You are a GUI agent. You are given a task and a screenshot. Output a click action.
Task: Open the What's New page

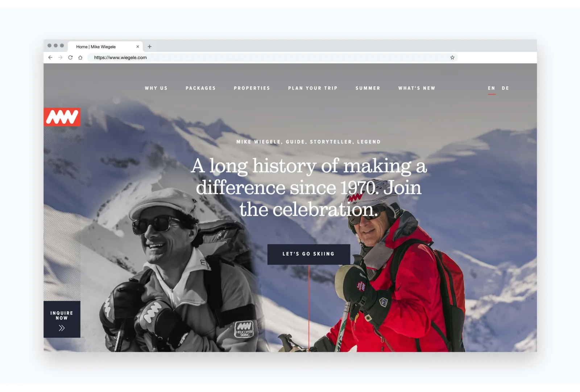click(417, 88)
